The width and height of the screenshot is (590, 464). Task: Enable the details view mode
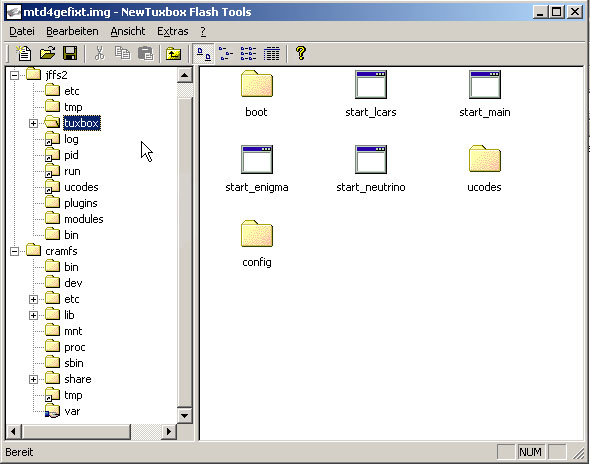272,53
